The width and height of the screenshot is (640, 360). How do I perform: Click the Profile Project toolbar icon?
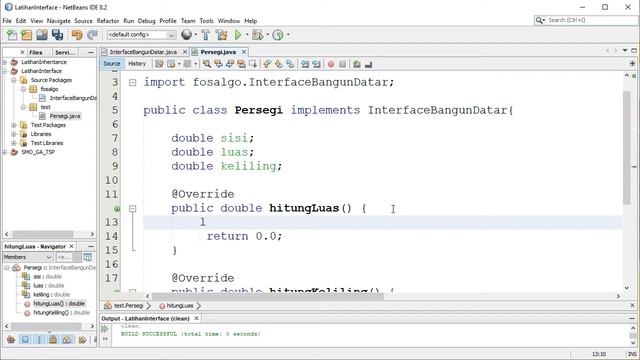tap(278, 35)
